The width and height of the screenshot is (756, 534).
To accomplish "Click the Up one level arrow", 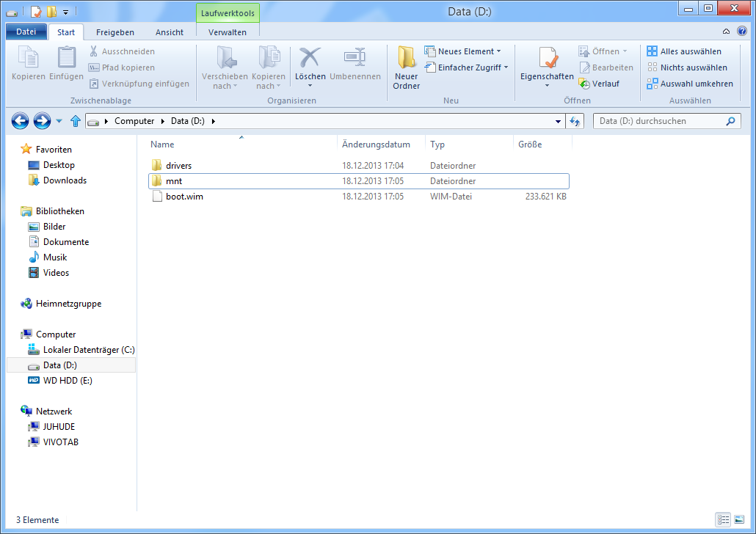I will [x=75, y=121].
